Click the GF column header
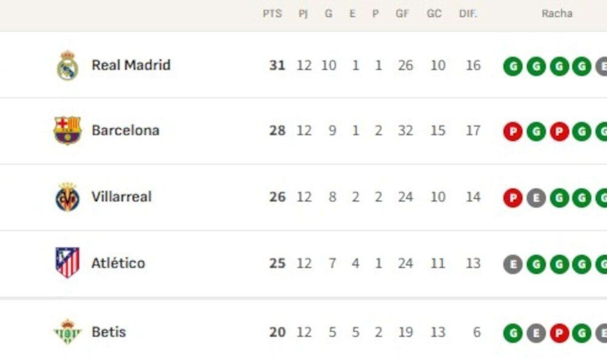Screen dimensions: 607x364 point(402,13)
